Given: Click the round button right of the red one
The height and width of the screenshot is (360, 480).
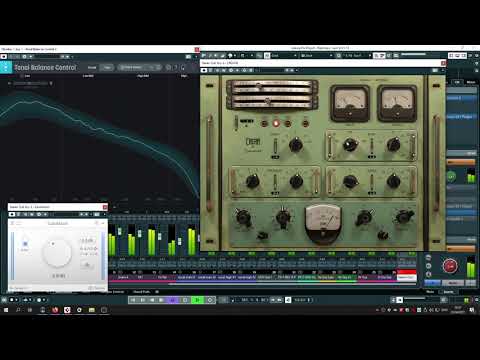Looking at the screenshot, I should click(x=288, y=124).
